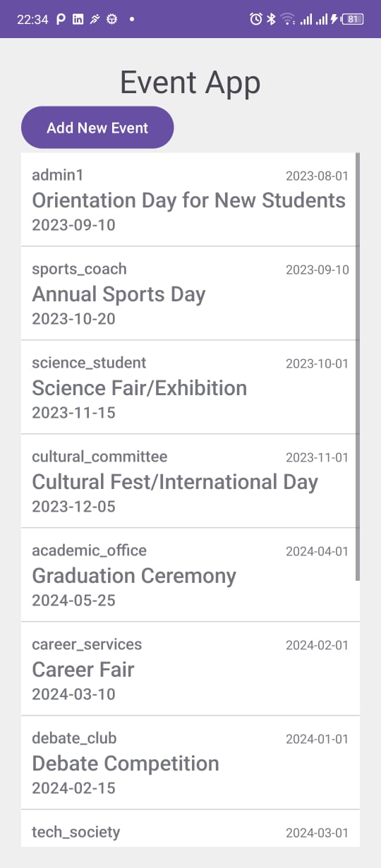Tap the alarm clock status icon
The height and width of the screenshot is (868, 381).
pyautogui.click(x=256, y=19)
